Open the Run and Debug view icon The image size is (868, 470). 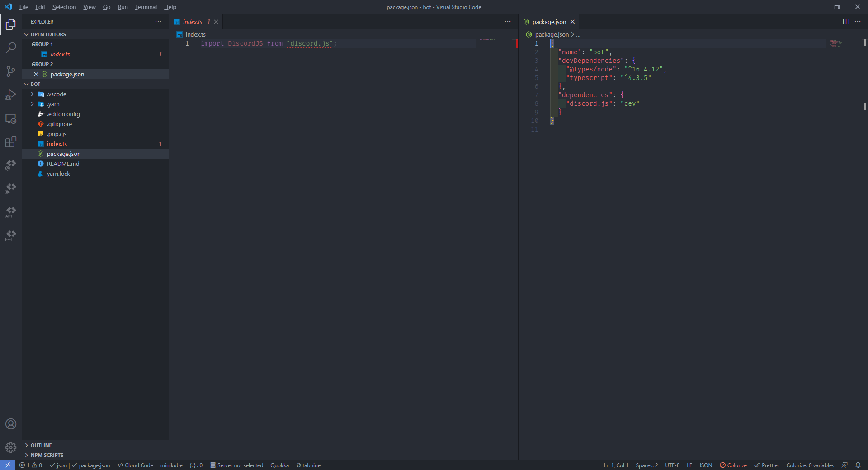pos(11,95)
